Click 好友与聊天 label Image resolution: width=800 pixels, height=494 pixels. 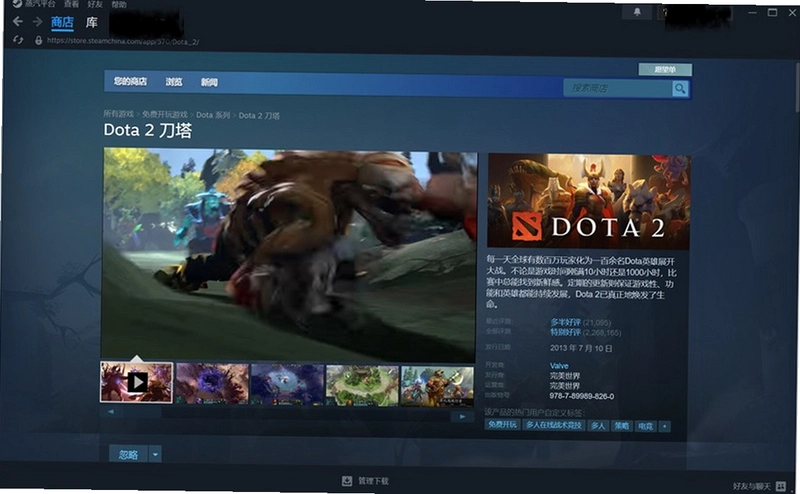752,486
